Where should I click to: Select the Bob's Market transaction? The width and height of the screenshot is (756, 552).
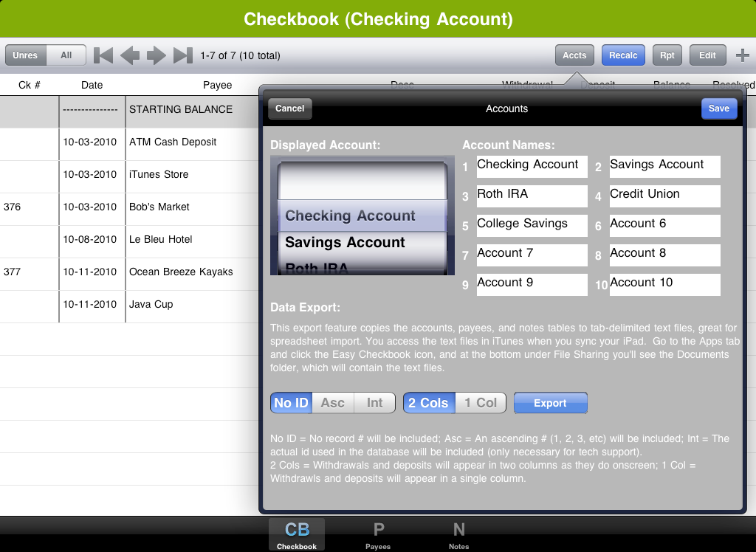129,208
